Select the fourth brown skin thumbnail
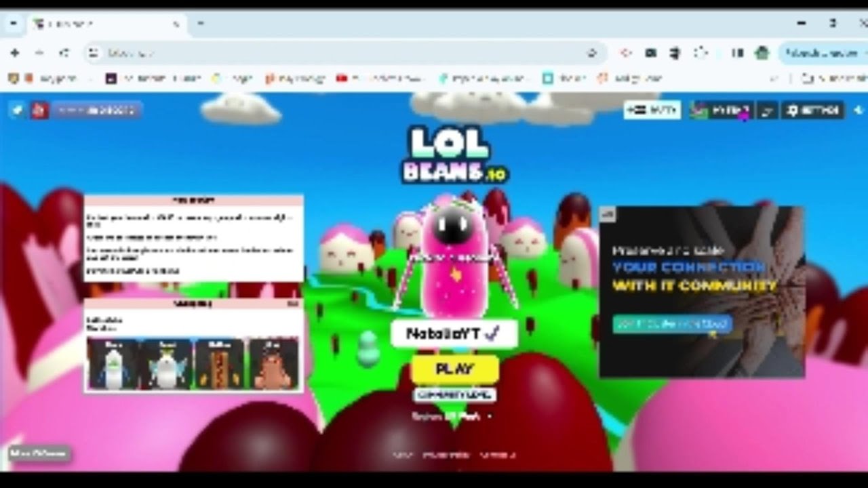 tap(273, 364)
